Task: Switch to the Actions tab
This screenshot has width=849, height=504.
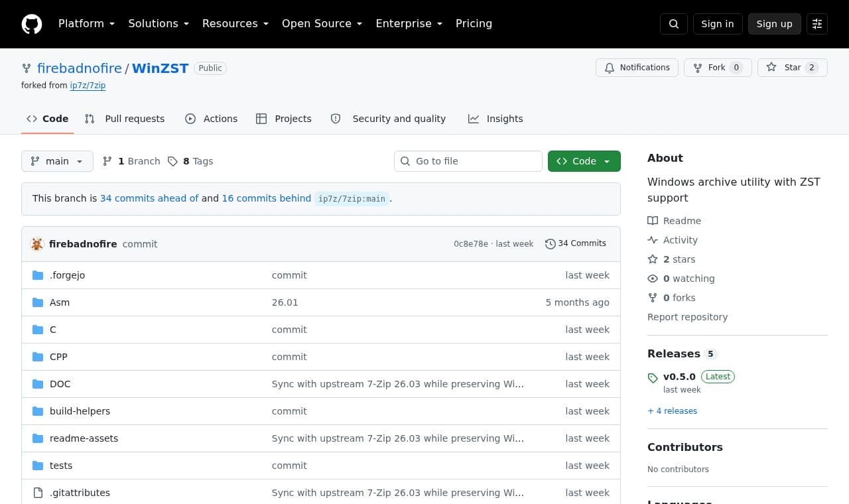Action: click(x=211, y=119)
